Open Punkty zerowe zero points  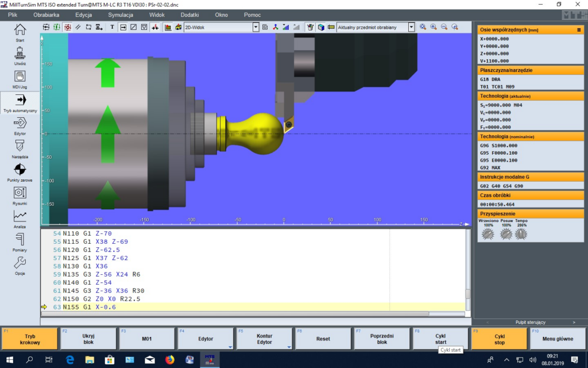tap(20, 172)
